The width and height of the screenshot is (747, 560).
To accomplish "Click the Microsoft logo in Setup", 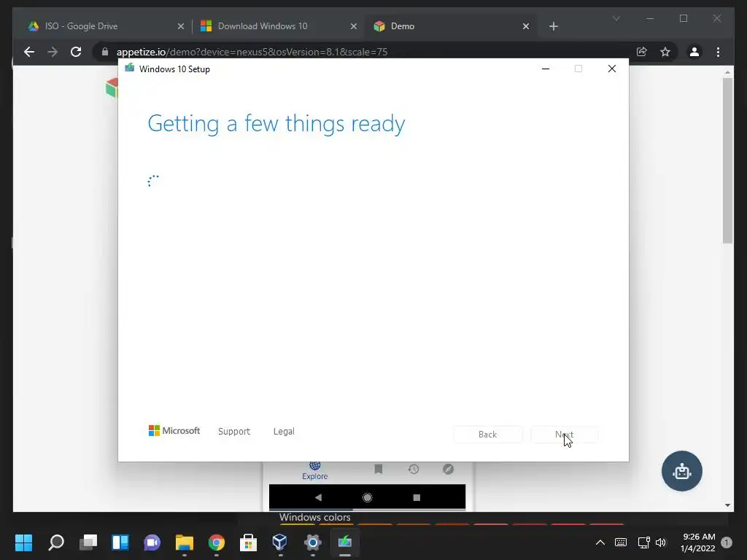I will tap(174, 430).
